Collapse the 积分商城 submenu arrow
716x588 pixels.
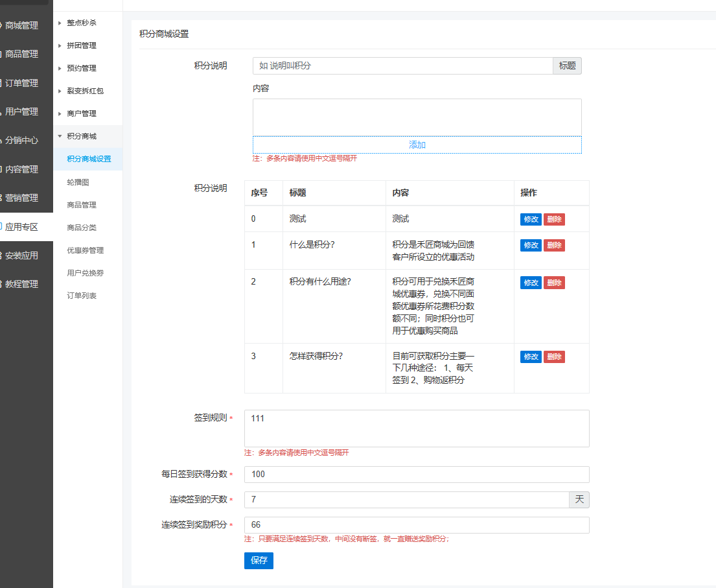[x=60, y=136]
